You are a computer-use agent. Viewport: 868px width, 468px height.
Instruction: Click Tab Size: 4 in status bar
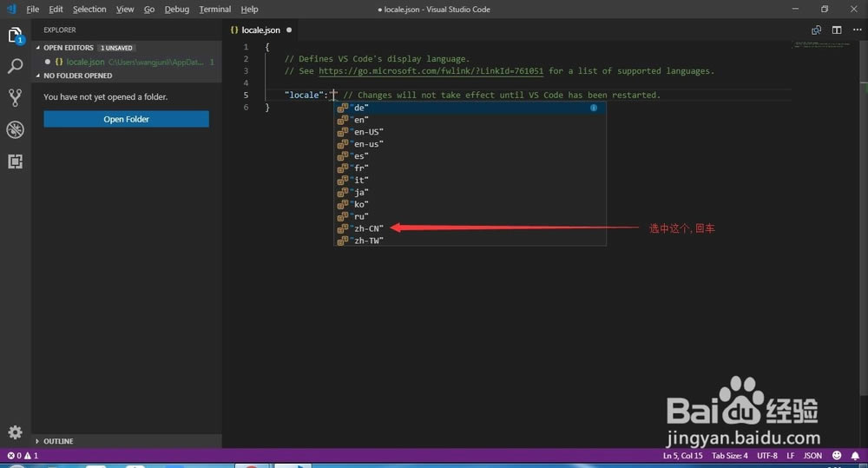tap(730, 455)
